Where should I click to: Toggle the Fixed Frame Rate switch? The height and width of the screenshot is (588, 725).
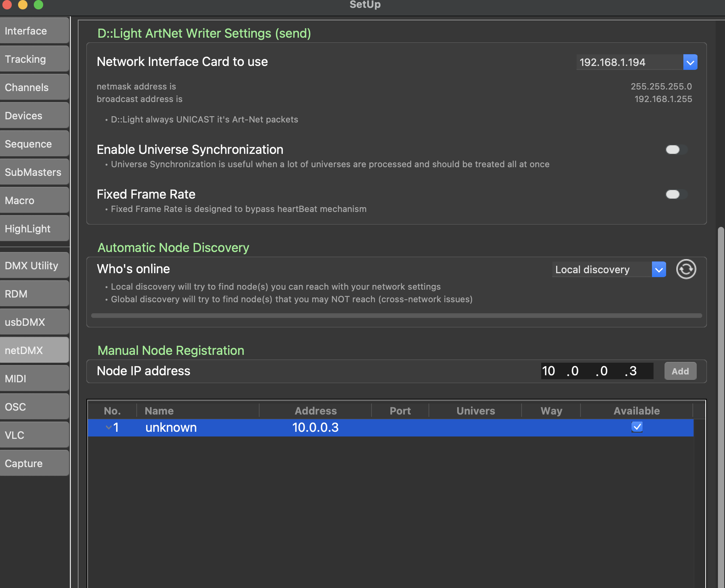pyautogui.click(x=676, y=194)
